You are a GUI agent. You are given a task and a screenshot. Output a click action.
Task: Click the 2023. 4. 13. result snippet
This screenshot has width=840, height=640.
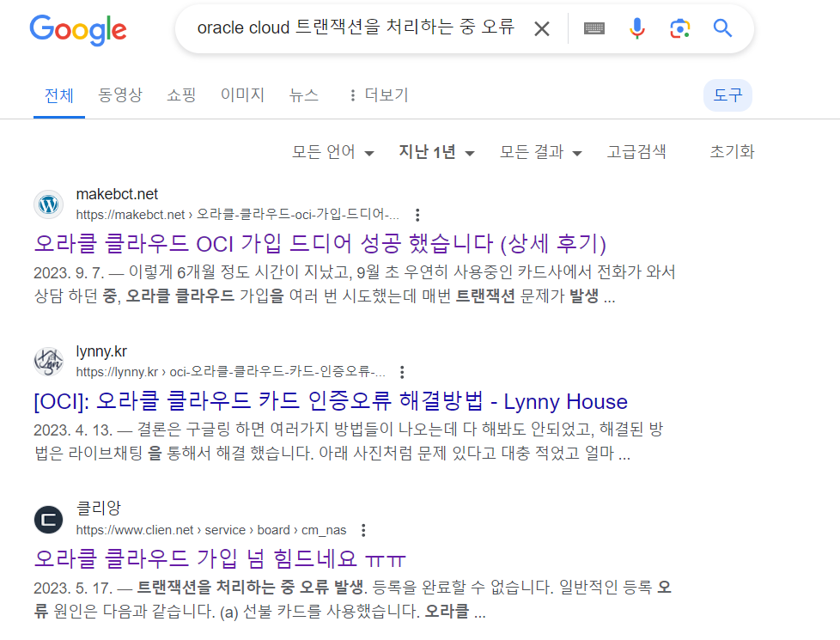coord(349,442)
